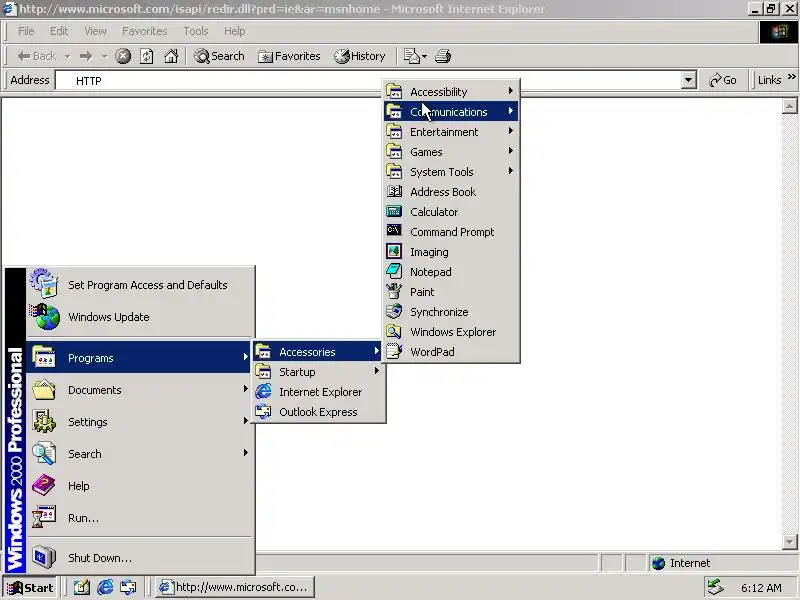Click the Print toolbar icon
This screenshot has width=800, height=600.
pos(443,56)
